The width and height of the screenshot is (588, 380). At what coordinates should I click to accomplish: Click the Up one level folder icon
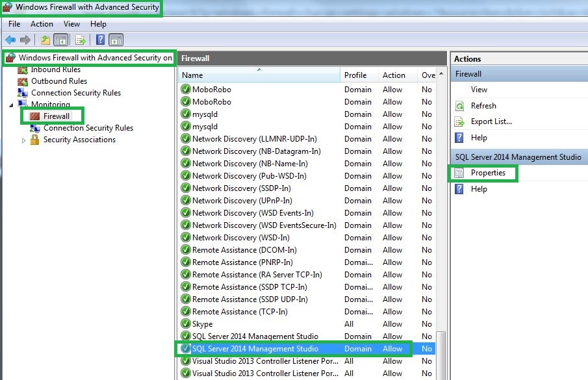[45, 40]
